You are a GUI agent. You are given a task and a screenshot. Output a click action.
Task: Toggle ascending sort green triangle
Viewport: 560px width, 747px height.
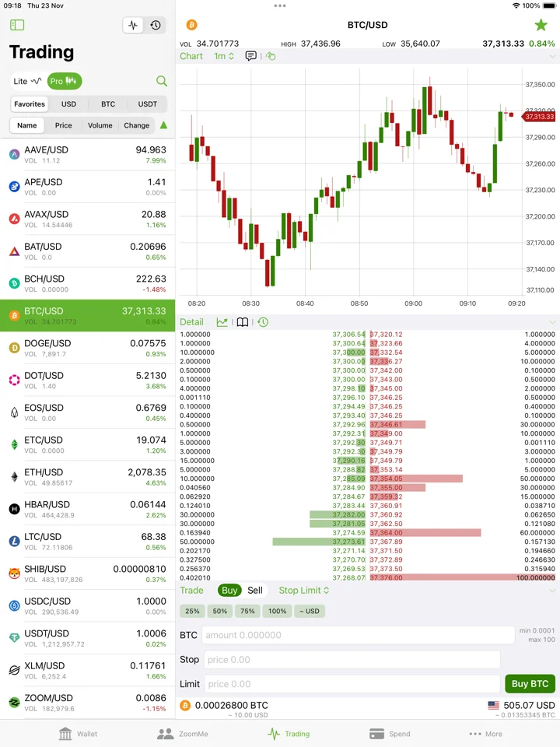(163, 125)
